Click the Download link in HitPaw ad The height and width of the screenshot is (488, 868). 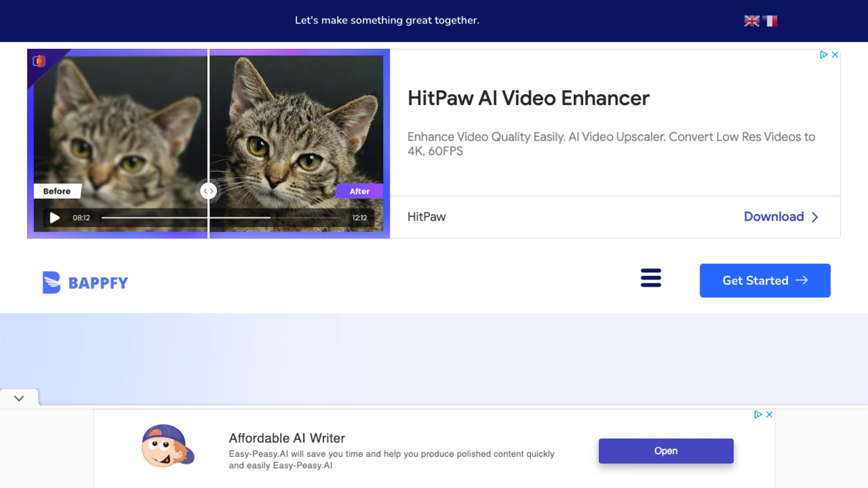[774, 217]
